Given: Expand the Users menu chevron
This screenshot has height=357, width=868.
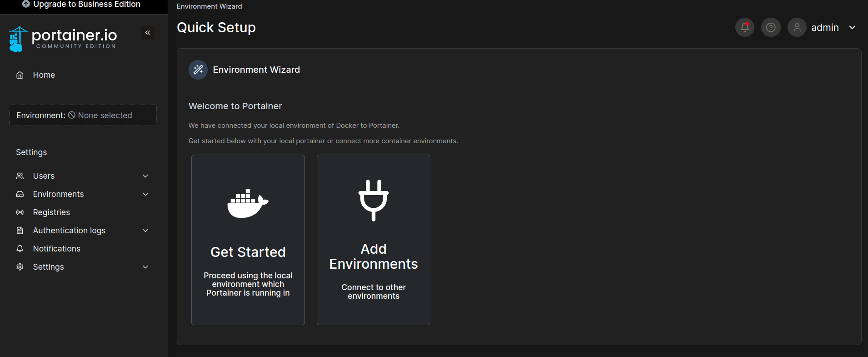Looking at the screenshot, I should (145, 176).
